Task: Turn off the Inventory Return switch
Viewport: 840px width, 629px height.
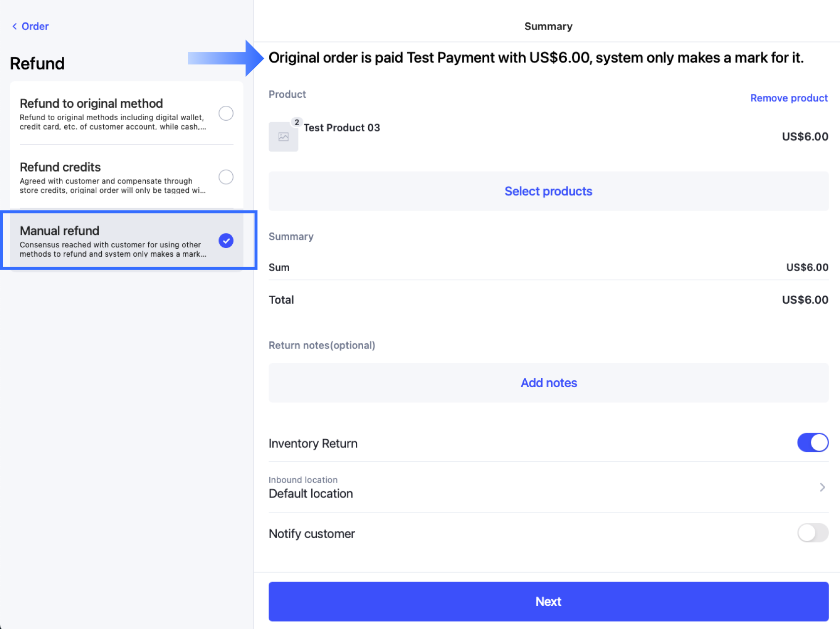Action: 813,443
